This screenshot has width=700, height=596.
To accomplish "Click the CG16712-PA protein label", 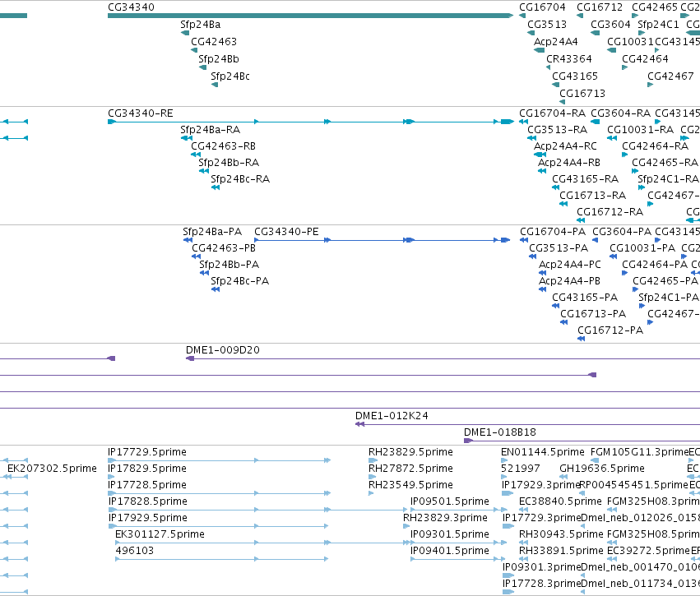I will coord(610,331).
